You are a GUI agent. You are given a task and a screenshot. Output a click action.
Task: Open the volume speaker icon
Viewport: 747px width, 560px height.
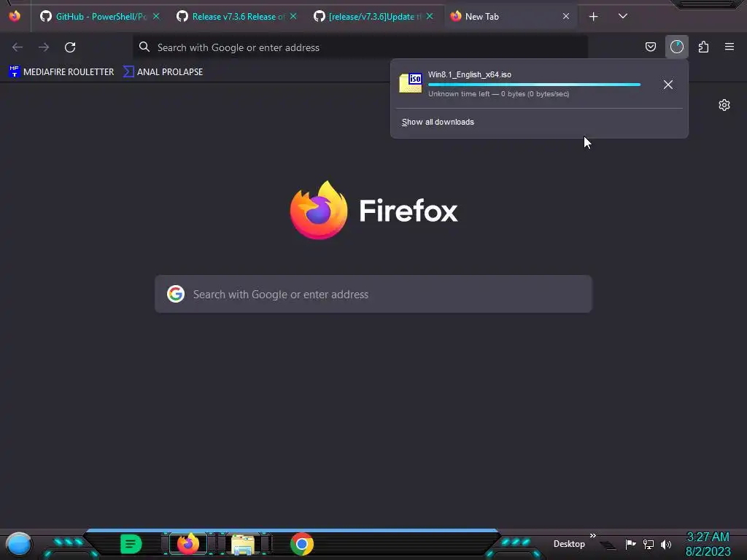(666, 544)
